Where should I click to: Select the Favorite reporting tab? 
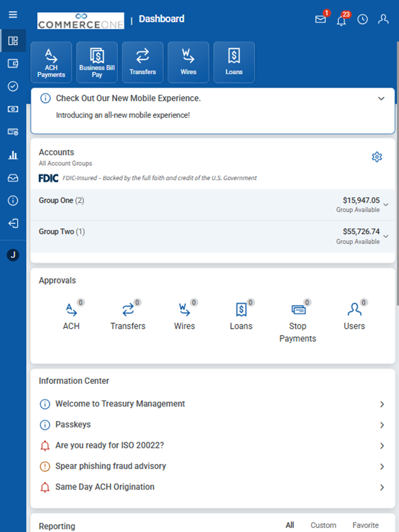pos(366,525)
